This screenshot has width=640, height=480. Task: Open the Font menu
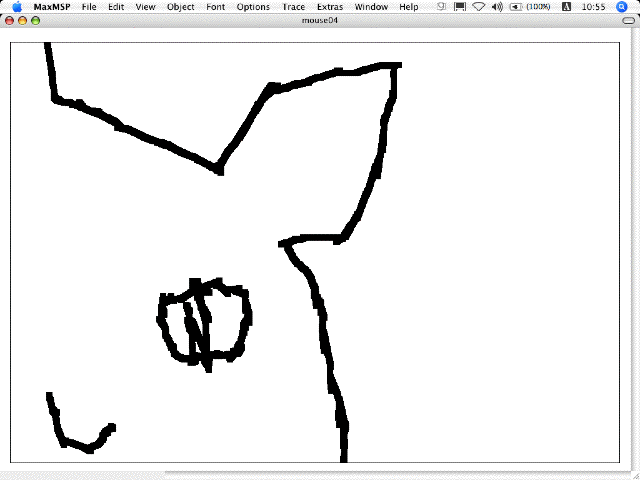[216, 7]
